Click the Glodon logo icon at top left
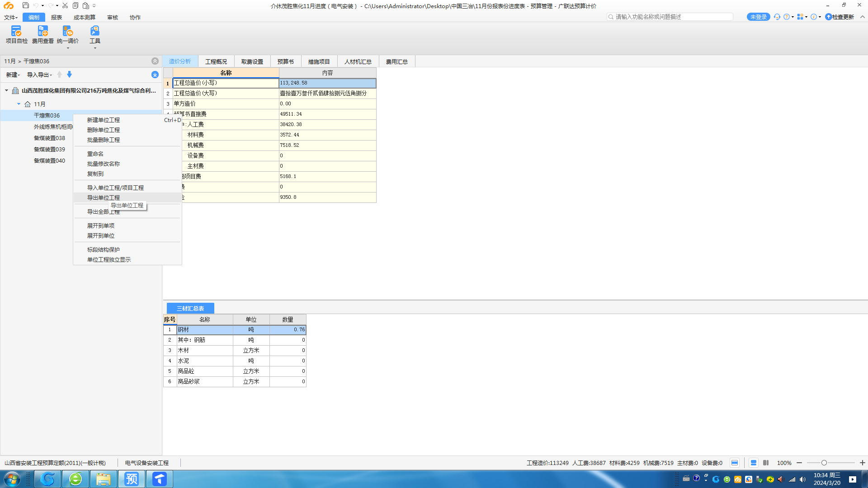Image resolution: width=868 pixels, height=488 pixels. click(x=9, y=5)
